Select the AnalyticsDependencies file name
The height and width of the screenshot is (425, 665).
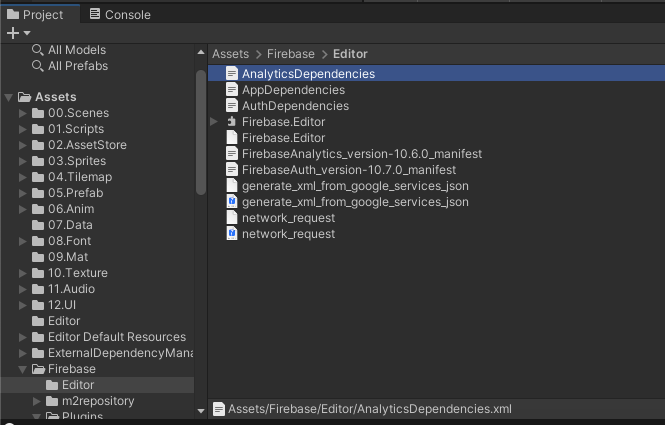[308, 74]
